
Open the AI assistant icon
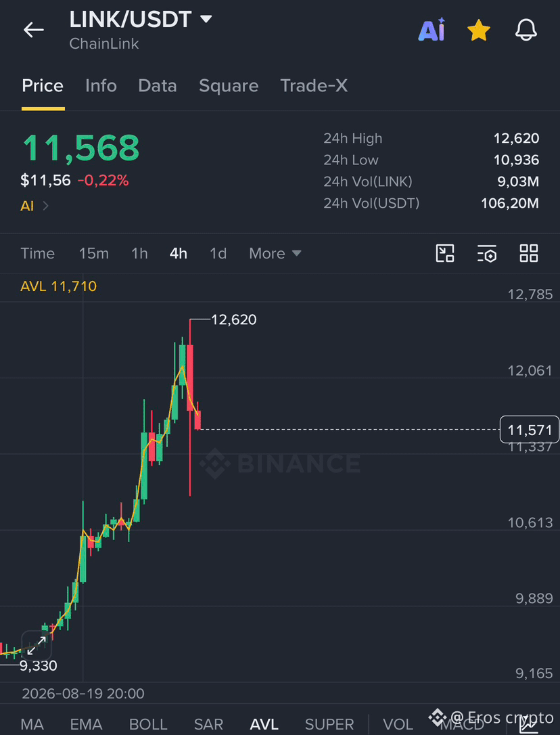click(x=431, y=30)
